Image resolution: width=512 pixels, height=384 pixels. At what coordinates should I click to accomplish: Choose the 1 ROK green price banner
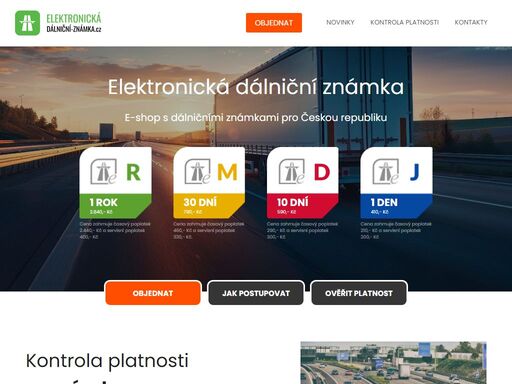[115, 206]
